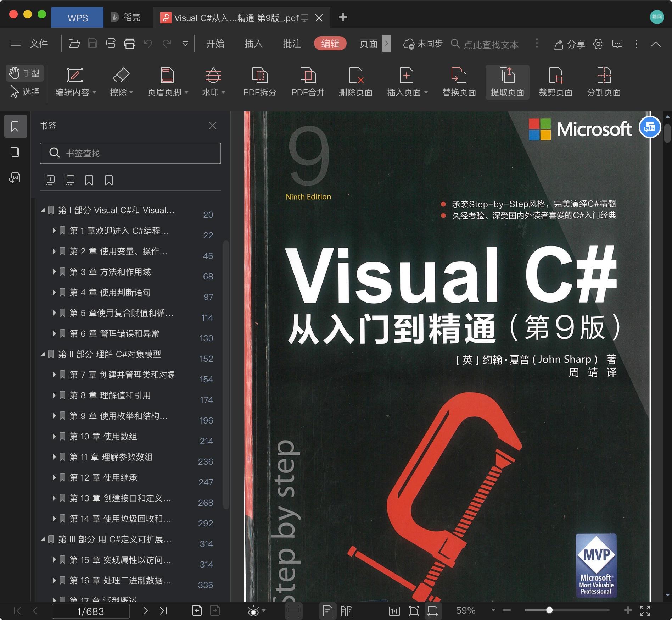Toggle the bookmarks panel sidebar icon
672x620 pixels.
[15, 126]
